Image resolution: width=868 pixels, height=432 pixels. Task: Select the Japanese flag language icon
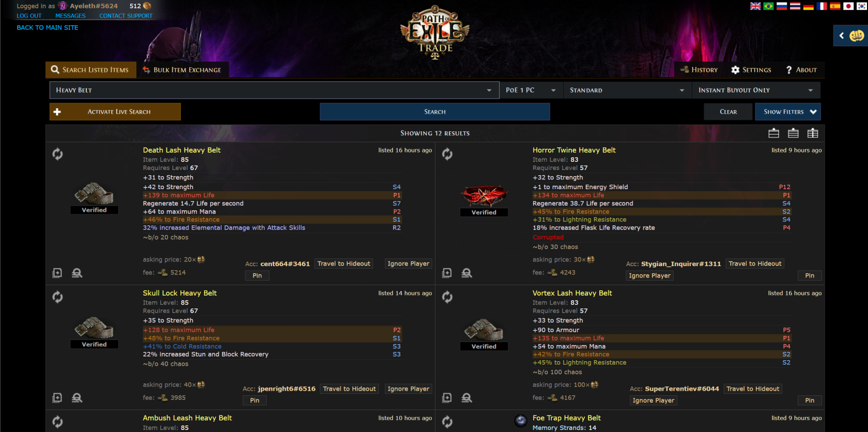coord(848,6)
